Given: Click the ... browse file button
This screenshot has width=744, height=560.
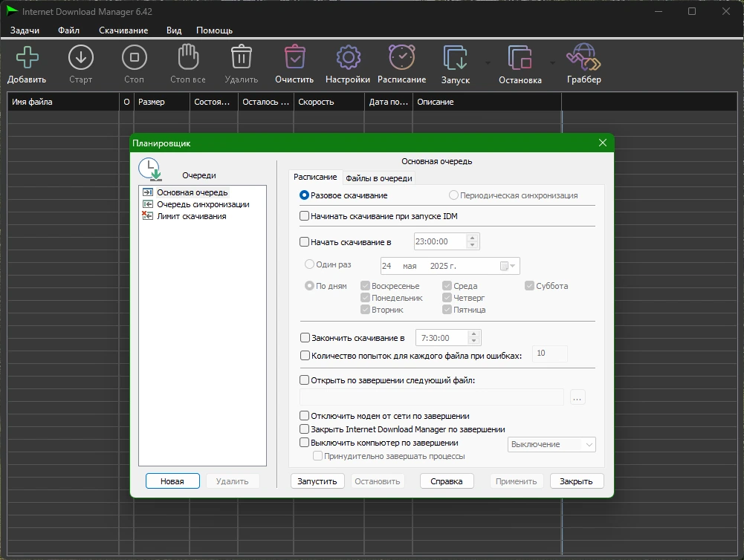Looking at the screenshot, I should (577, 397).
